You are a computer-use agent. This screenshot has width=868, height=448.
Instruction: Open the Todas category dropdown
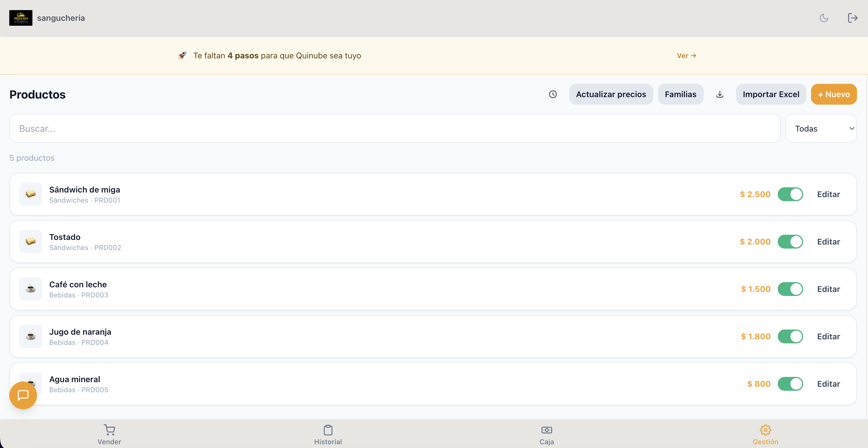[821, 128]
